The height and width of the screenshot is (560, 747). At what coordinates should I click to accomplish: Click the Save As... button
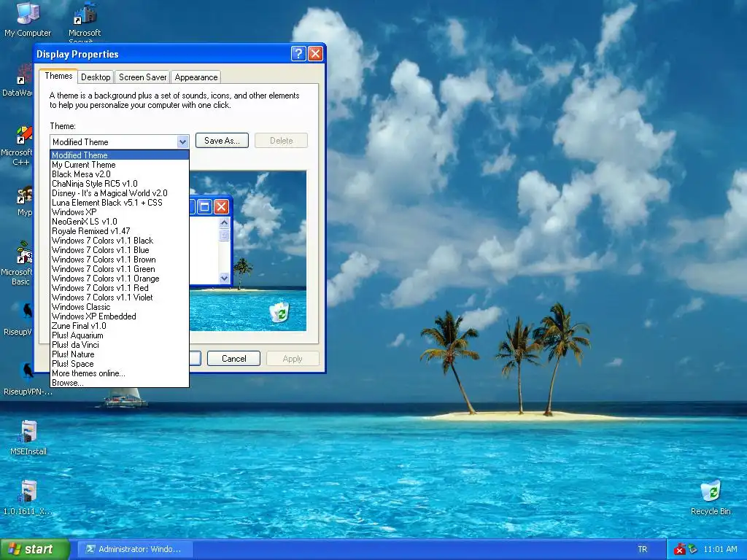(x=222, y=141)
